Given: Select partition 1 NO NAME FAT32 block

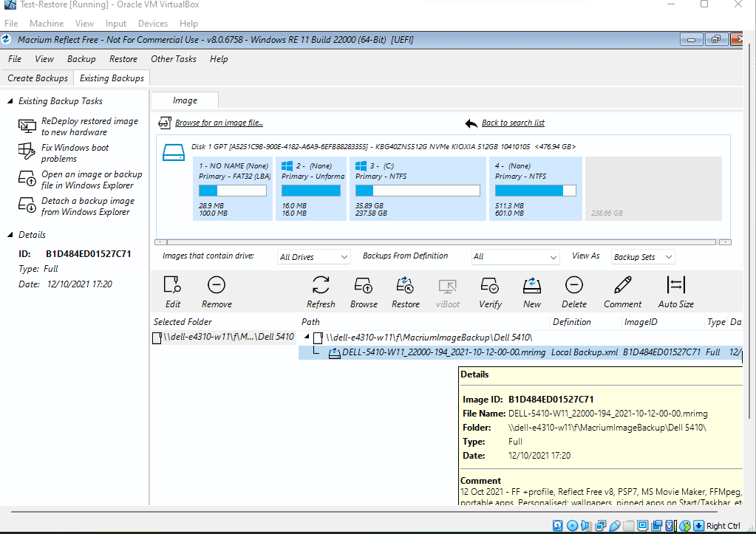Looking at the screenshot, I should (232, 188).
